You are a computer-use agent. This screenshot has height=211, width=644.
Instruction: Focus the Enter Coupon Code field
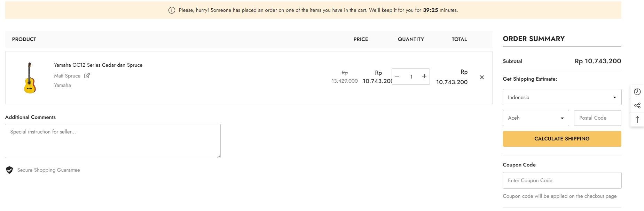[x=562, y=180]
